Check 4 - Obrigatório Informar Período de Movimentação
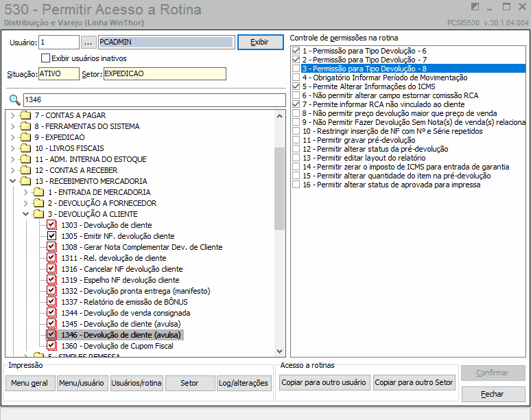This screenshot has height=420, width=531. coord(296,78)
